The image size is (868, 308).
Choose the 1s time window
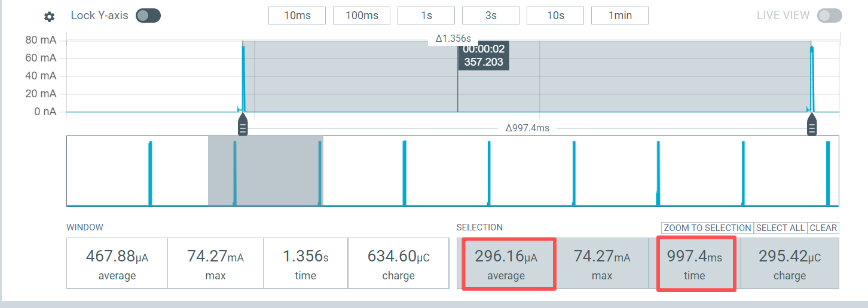click(x=426, y=16)
